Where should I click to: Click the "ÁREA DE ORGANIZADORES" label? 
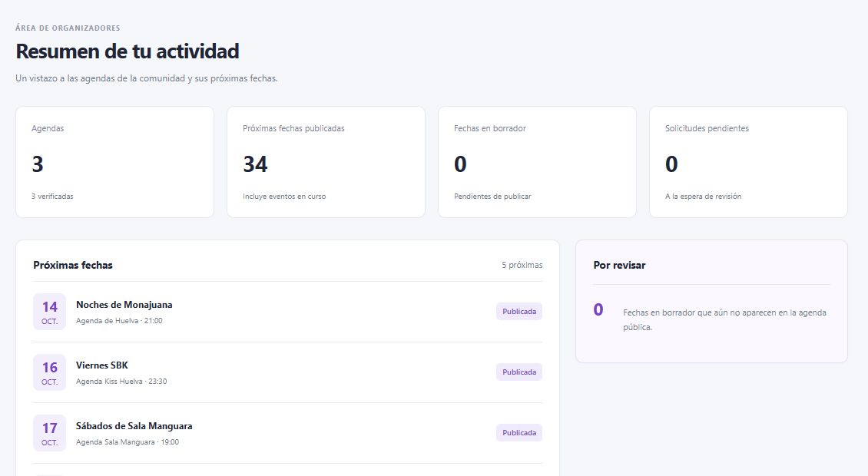68,28
